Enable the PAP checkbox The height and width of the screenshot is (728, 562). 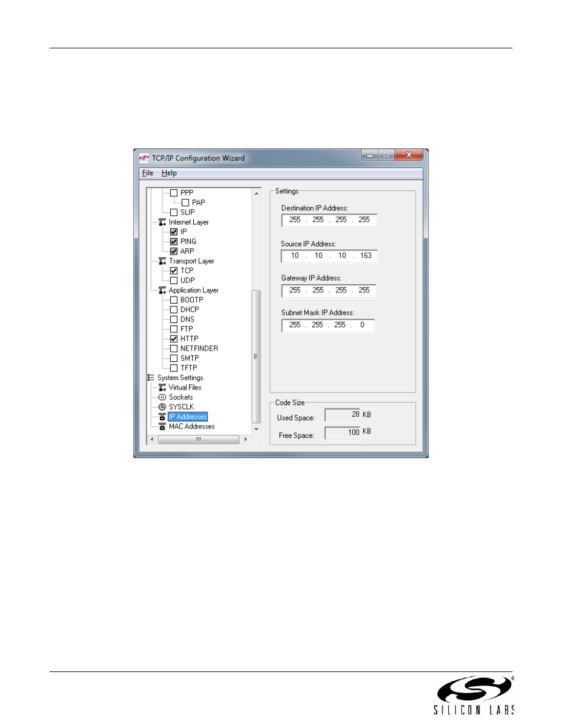click(x=185, y=203)
